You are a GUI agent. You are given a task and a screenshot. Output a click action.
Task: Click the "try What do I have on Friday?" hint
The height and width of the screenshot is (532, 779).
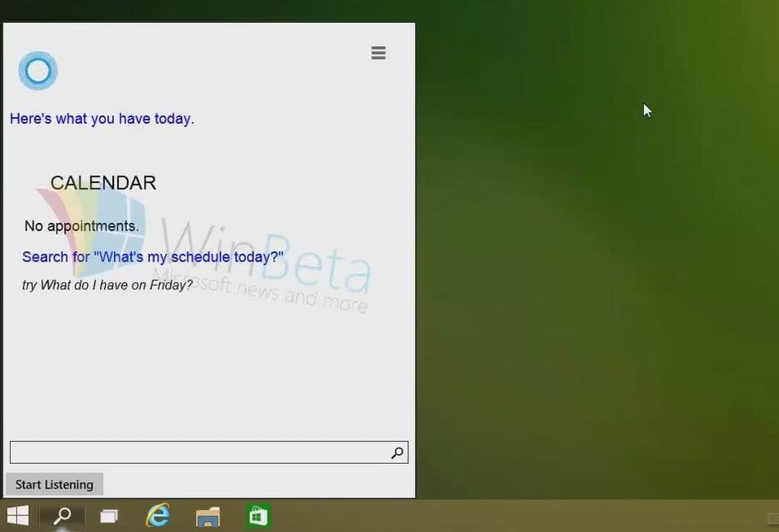[107, 285]
